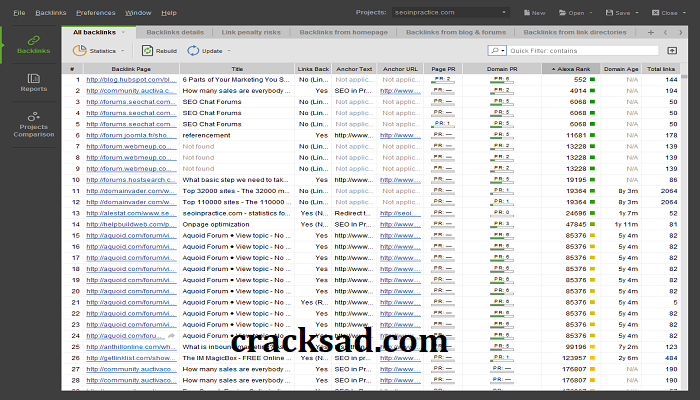Open the Preferences menu

[x=96, y=12]
